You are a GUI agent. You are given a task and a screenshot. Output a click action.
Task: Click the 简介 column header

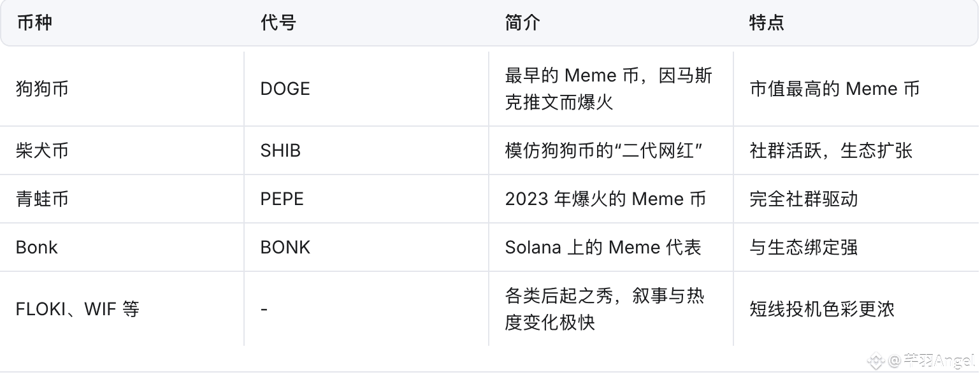pyautogui.click(x=522, y=23)
